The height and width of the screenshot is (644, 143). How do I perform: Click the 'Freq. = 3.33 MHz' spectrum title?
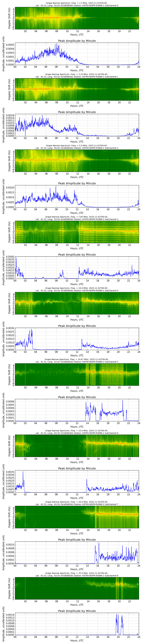77,74
